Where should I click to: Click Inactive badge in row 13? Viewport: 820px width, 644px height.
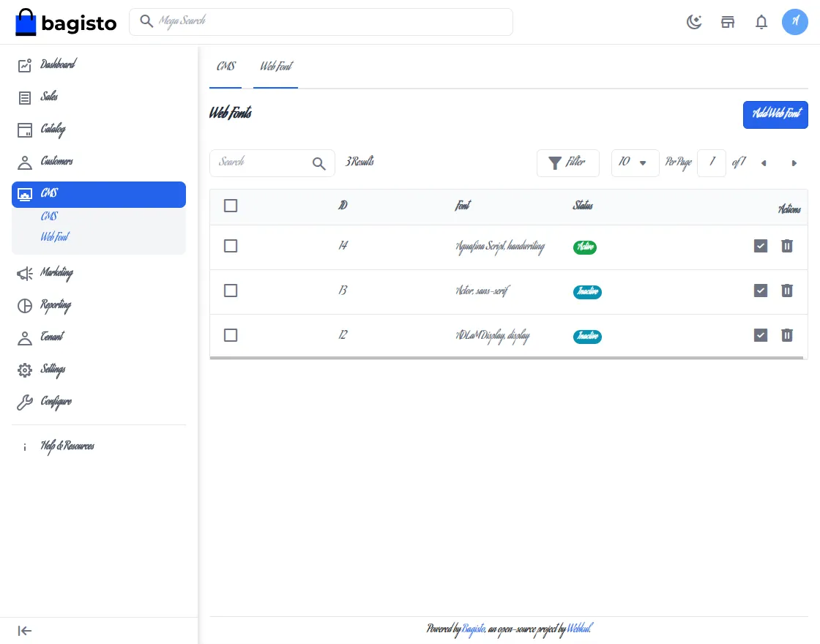click(x=587, y=292)
